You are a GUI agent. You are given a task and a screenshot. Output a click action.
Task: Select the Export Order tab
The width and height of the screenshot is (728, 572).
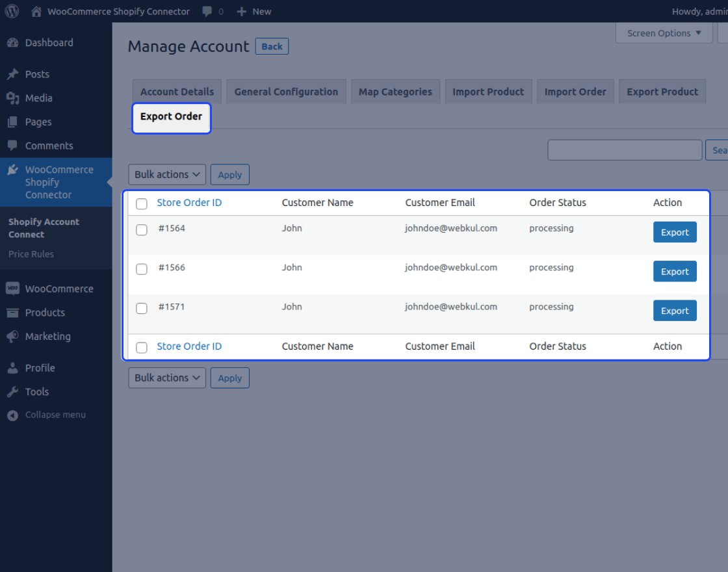click(172, 118)
